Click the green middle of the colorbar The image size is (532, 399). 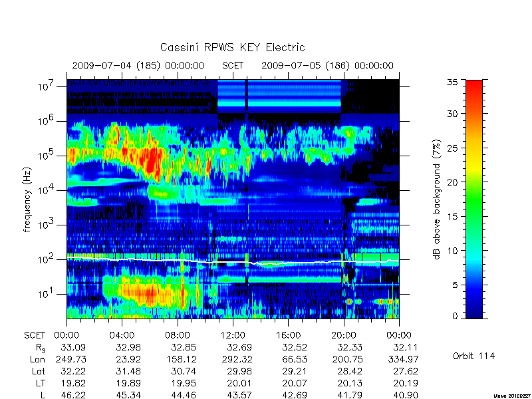[x=474, y=199]
